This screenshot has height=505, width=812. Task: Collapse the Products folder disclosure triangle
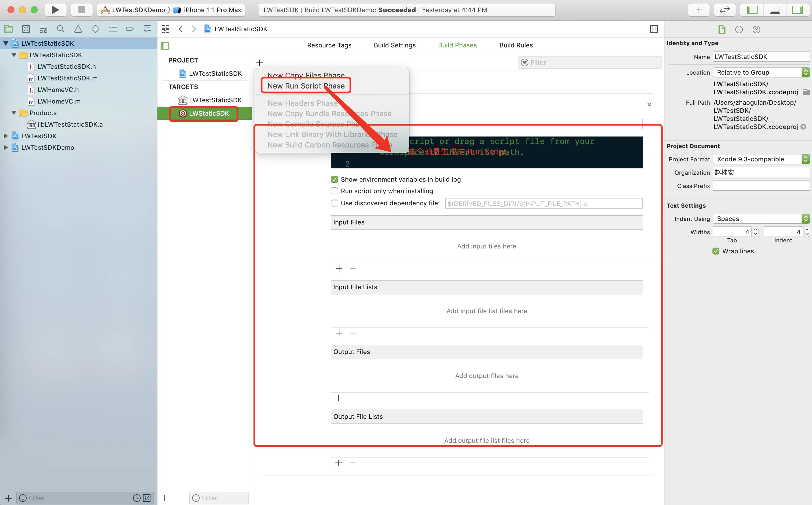(14, 113)
